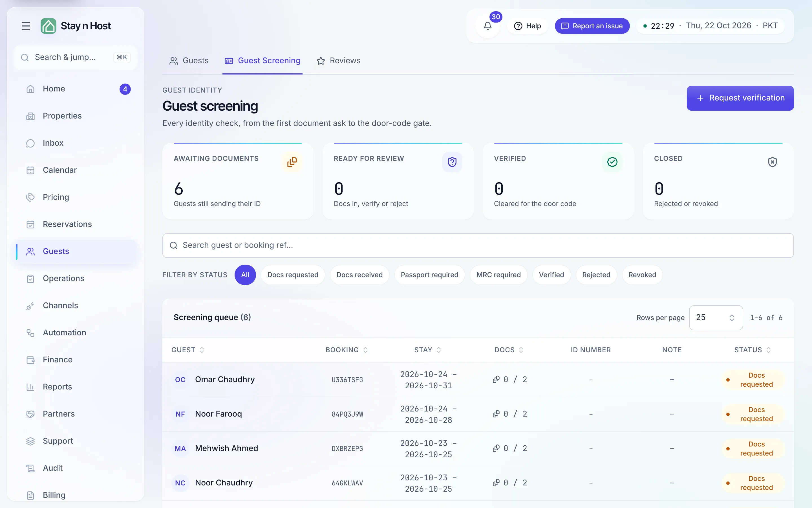Click the Closed shield-x icon
The height and width of the screenshot is (508, 812).
(773, 162)
